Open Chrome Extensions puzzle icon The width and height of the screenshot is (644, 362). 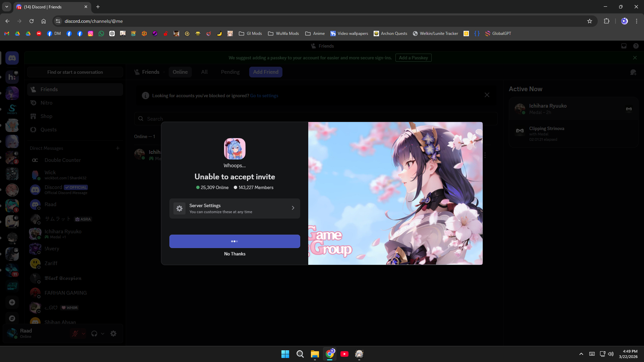[x=606, y=21]
